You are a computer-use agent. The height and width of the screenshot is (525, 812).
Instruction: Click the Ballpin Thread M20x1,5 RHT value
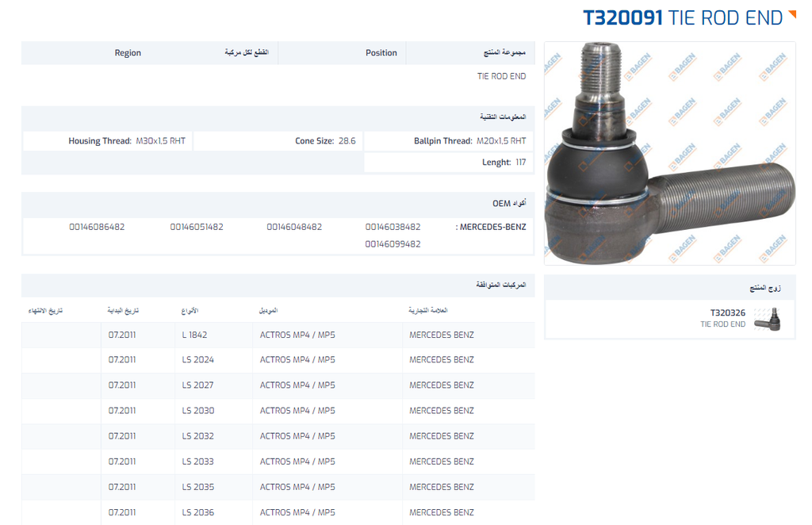click(x=501, y=141)
